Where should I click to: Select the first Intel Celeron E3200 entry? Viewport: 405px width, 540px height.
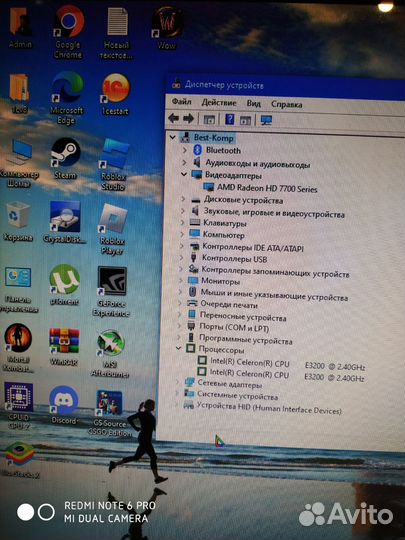pyautogui.click(x=281, y=364)
